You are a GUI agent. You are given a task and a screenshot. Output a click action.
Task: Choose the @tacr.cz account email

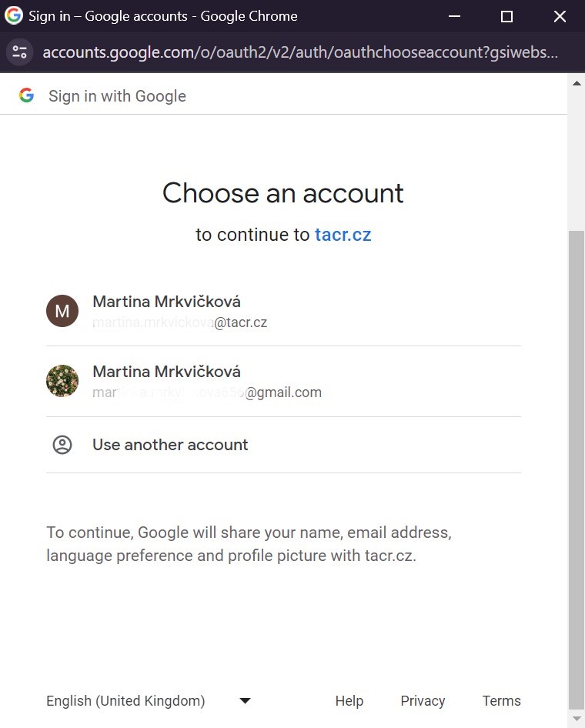pos(179,322)
